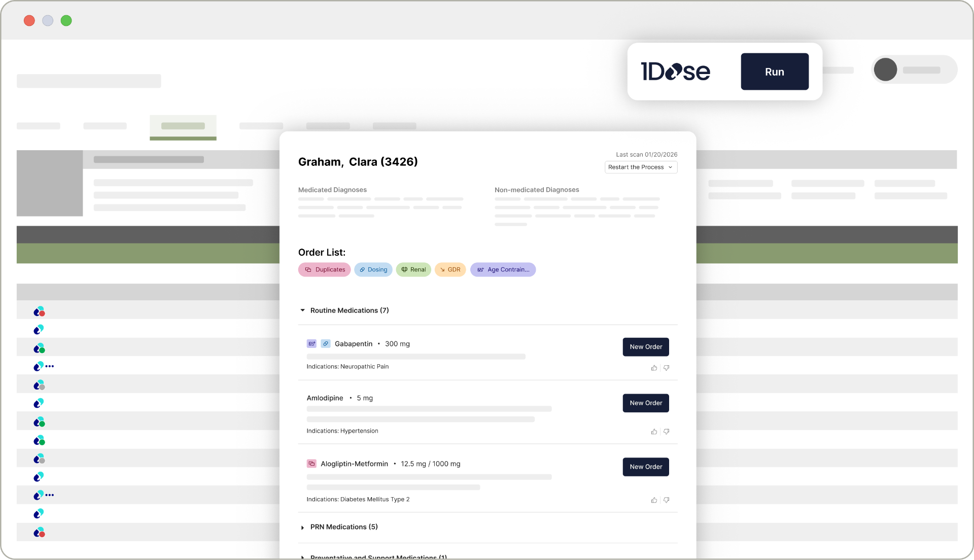Click the patient photo placeholder in background

(x=50, y=183)
